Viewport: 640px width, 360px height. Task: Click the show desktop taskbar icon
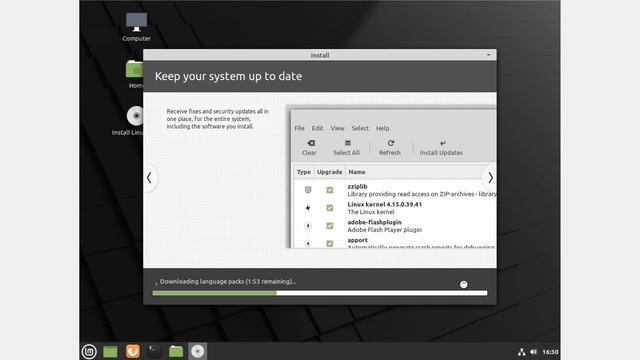pyautogui.click(x=110, y=351)
